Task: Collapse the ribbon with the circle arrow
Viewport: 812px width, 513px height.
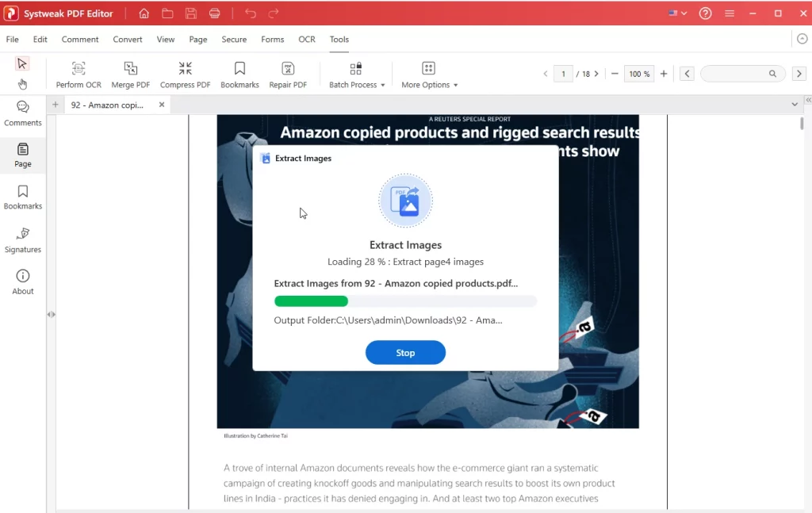Action: 802,39
